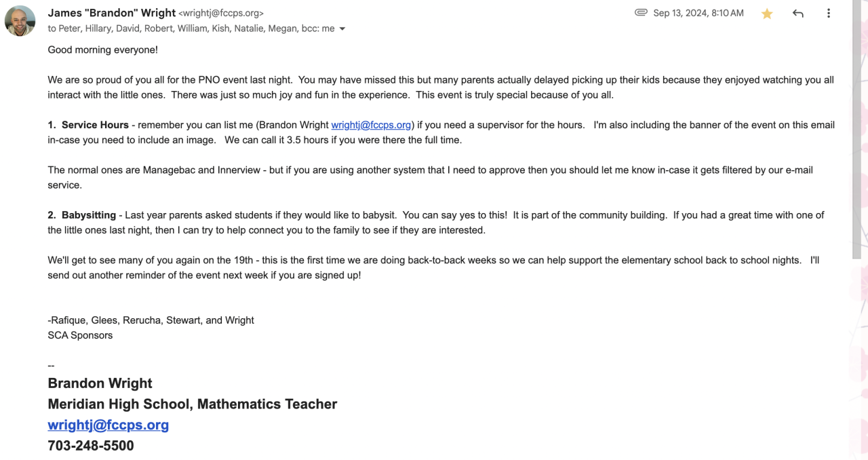The image size is (868, 460).
Task: Click the sender's profile photo
Action: [20, 20]
